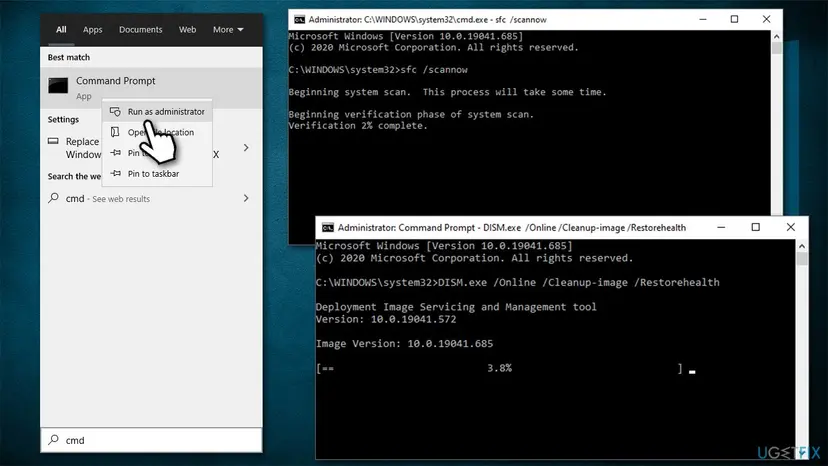Screen dimensions: 828x466
Task: Select Pin to taskbar menu entry
Action: (157, 173)
